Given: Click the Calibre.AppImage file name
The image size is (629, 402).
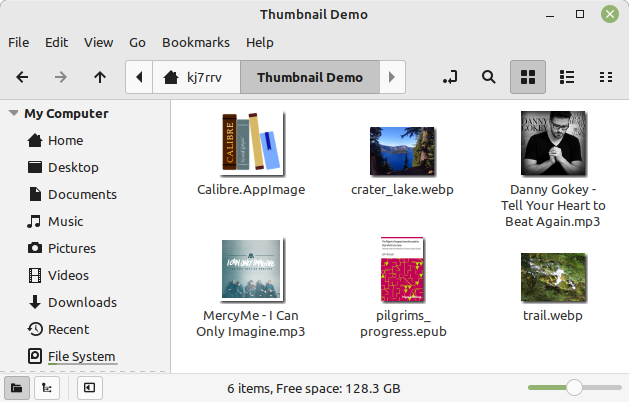Looking at the screenshot, I should point(251,189).
